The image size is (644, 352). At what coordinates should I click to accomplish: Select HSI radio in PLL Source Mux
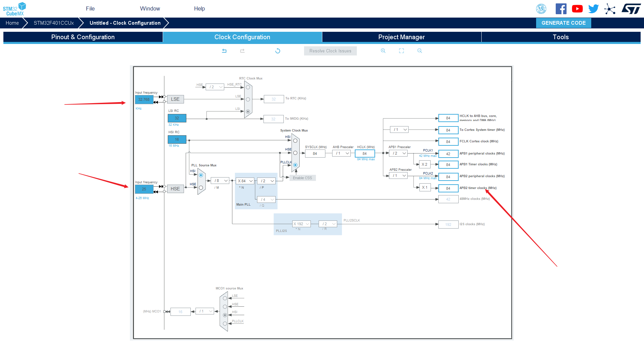[201, 175]
